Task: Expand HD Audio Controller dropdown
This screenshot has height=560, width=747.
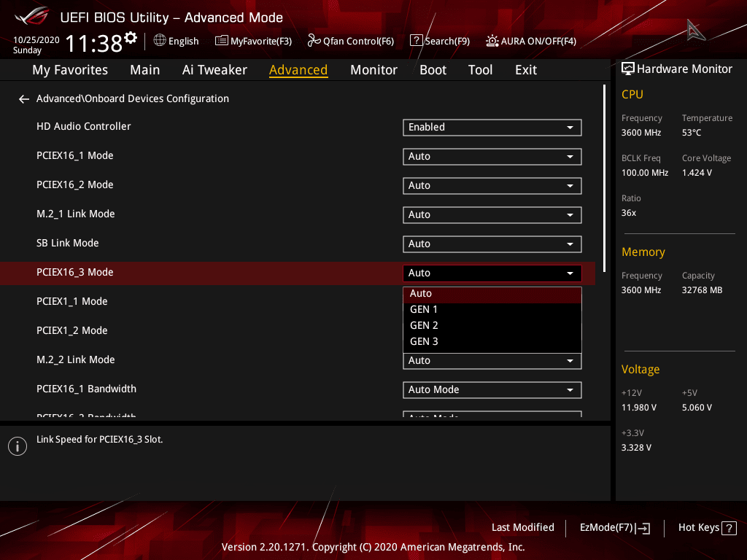Action: pyautogui.click(x=492, y=128)
